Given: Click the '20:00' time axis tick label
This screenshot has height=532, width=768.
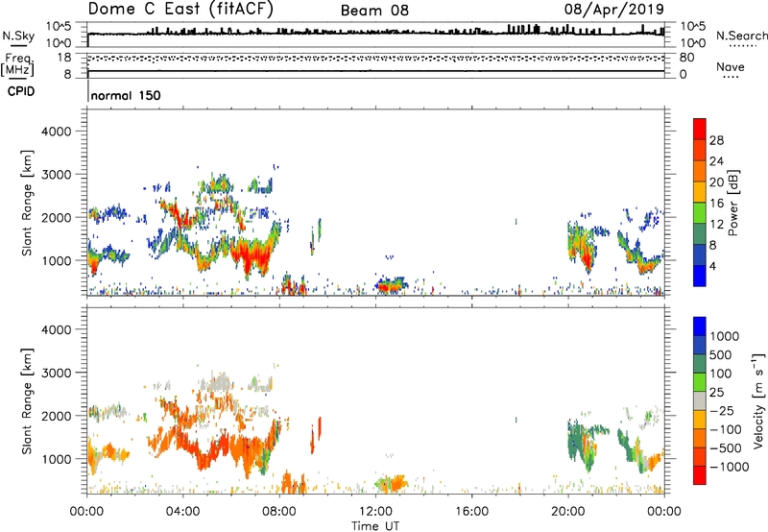Looking at the screenshot, I should (568, 512).
